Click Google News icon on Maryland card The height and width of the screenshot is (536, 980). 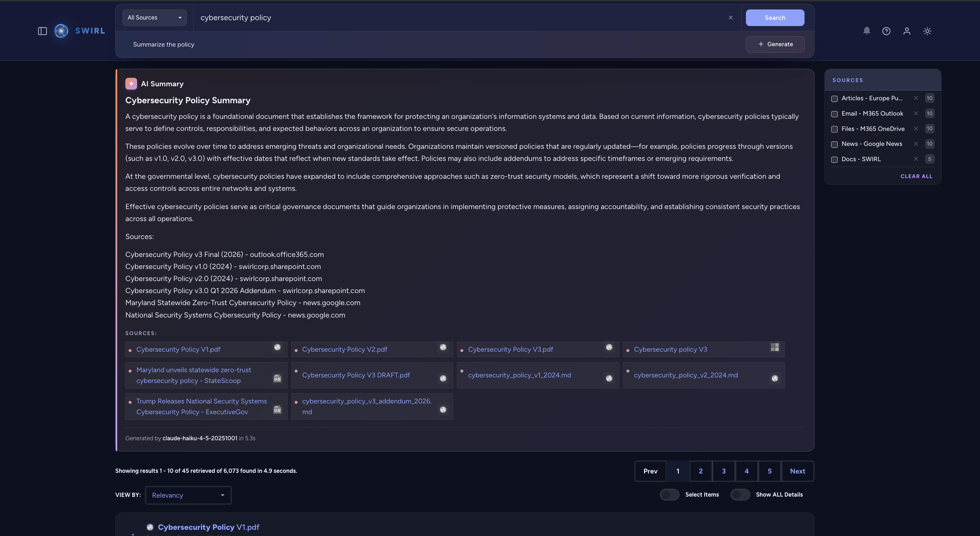277,378
